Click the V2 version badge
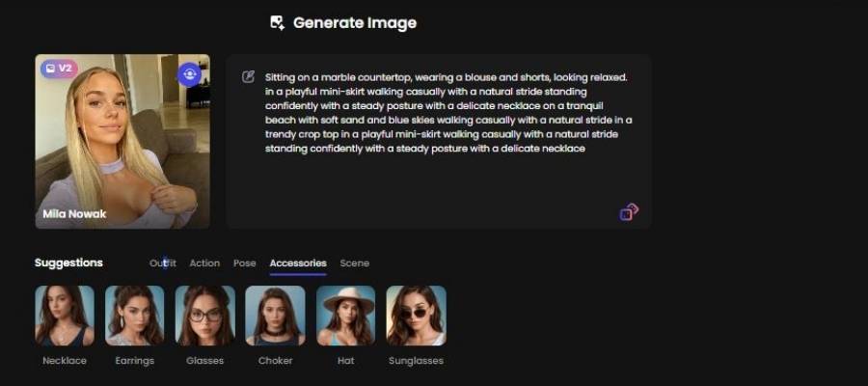Viewport: 868px width, 386px height. (x=59, y=69)
